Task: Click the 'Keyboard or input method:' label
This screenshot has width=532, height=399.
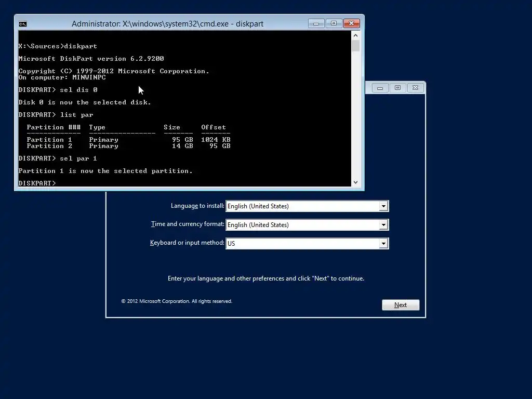Action: tap(187, 243)
